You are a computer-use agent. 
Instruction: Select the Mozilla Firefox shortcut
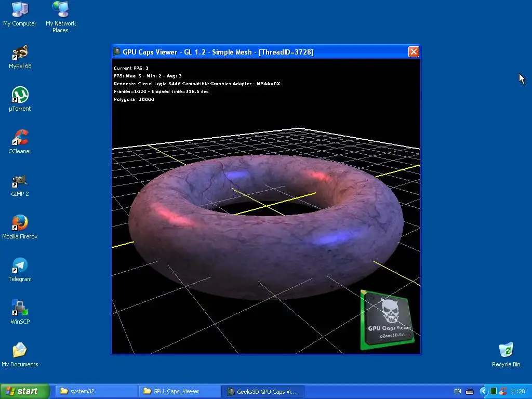click(20, 227)
